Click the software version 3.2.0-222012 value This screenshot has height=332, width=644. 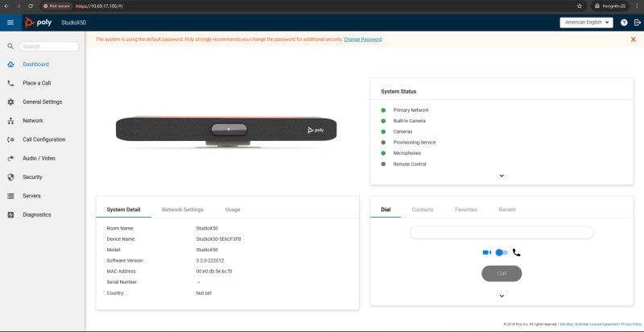[x=210, y=260]
